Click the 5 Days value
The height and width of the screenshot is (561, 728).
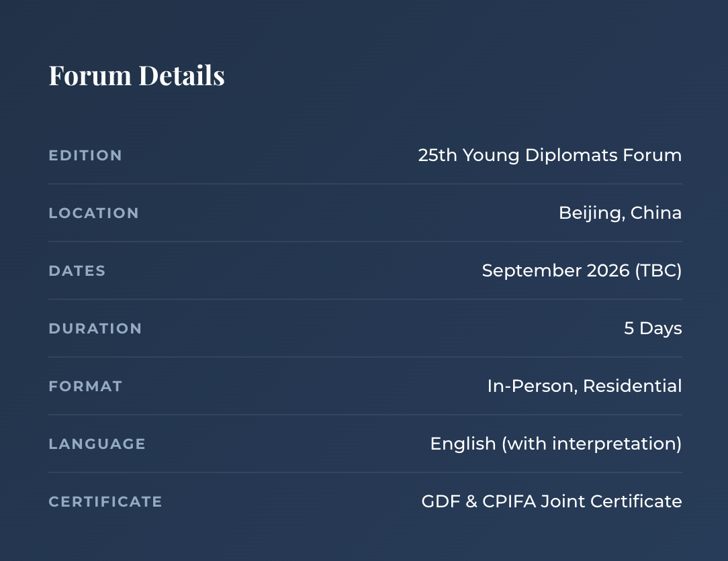[x=653, y=329]
